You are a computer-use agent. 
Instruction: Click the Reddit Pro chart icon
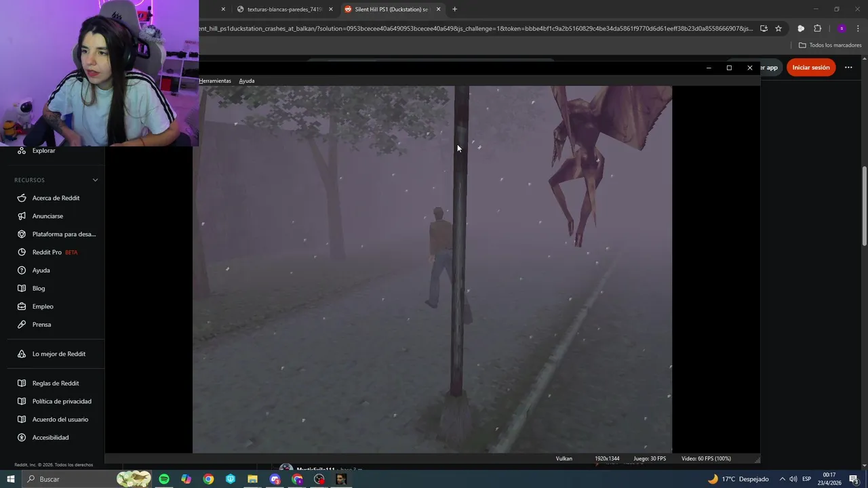[x=21, y=252]
